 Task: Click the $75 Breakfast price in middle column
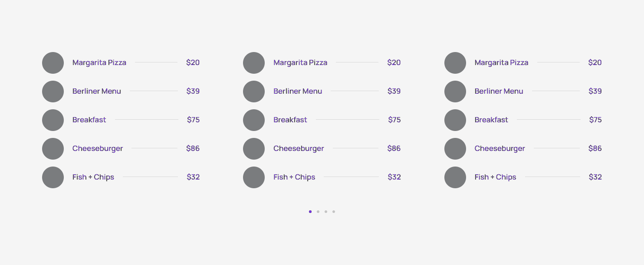point(394,120)
